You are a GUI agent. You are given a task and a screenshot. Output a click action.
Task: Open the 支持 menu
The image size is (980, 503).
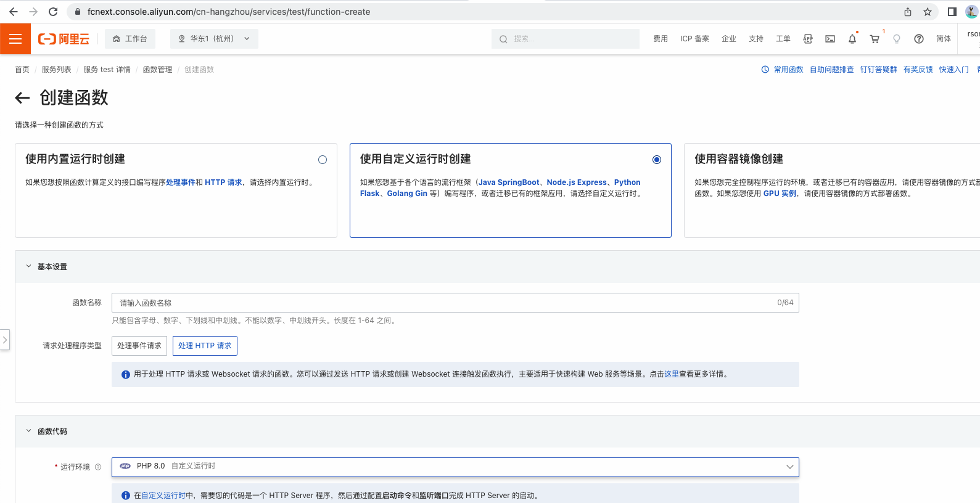756,39
